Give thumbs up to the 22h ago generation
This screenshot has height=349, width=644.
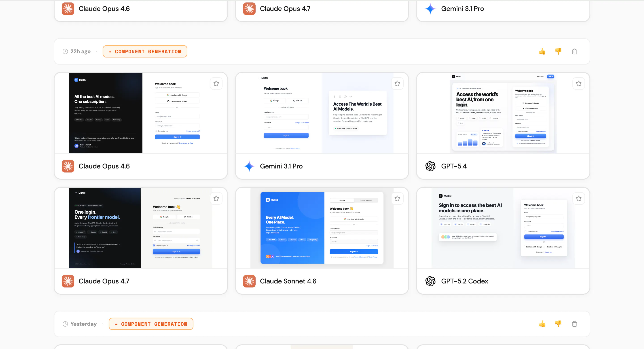point(542,51)
